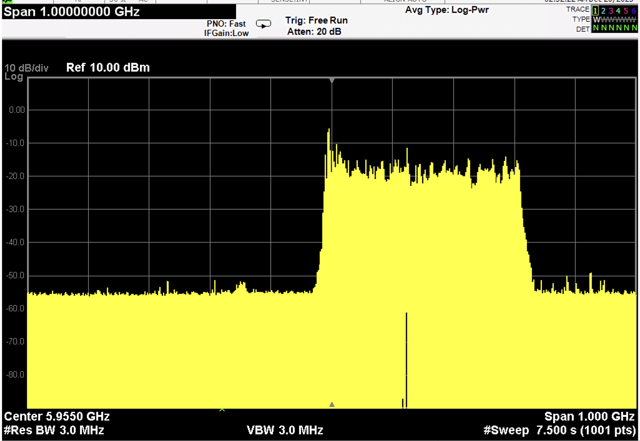
Task: Click the bottom center triangle marker
Action: click(x=331, y=404)
